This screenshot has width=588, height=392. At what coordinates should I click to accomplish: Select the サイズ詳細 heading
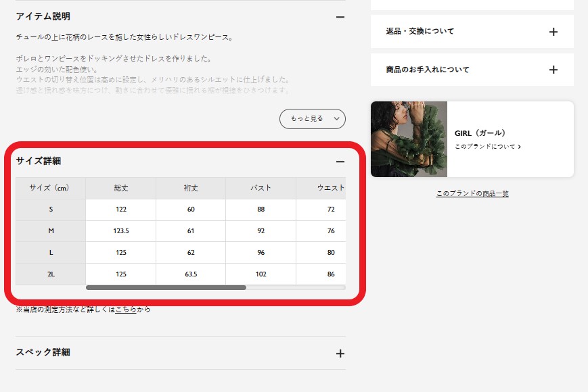click(x=39, y=161)
